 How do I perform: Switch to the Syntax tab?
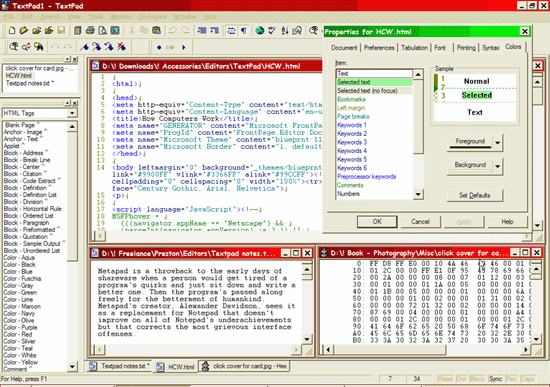[490, 48]
